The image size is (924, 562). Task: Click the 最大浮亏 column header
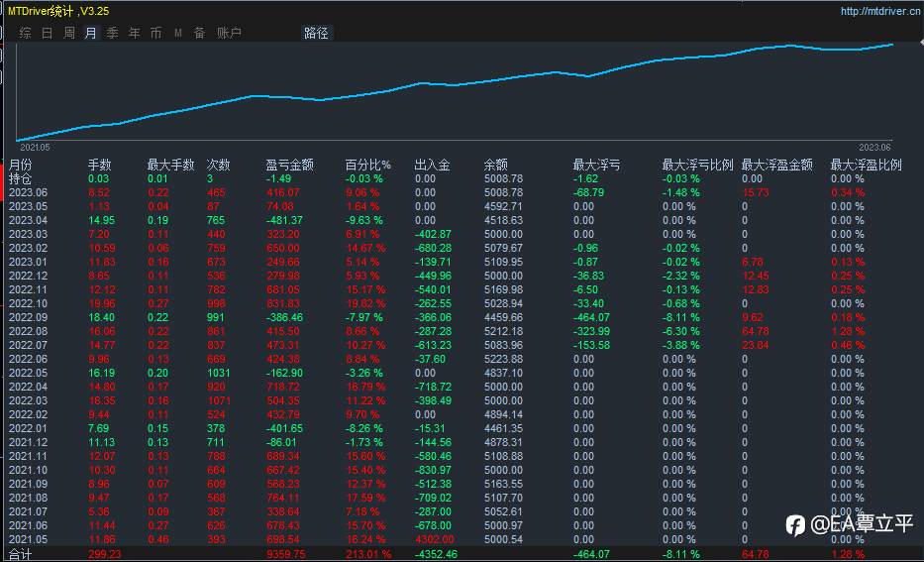click(596, 166)
